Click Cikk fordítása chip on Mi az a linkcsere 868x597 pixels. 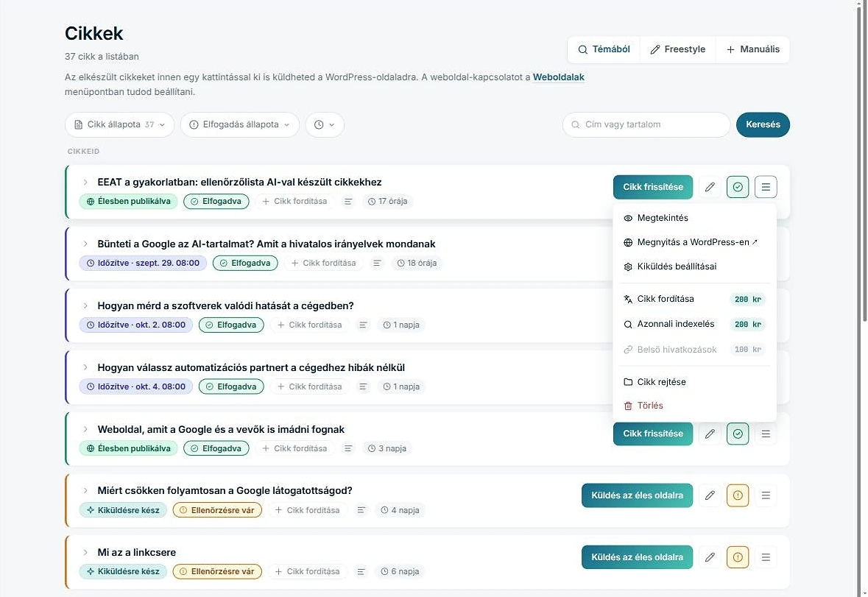pos(307,571)
